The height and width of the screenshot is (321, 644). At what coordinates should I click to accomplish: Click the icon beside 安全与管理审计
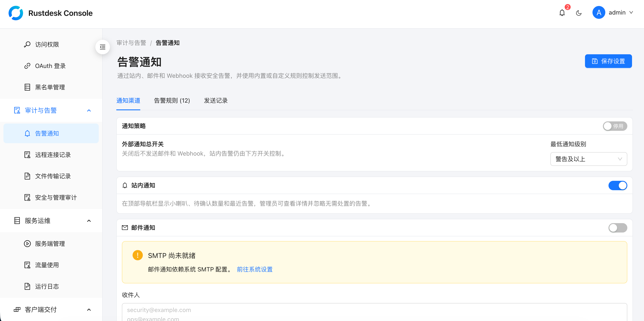(x=27, y=198)
